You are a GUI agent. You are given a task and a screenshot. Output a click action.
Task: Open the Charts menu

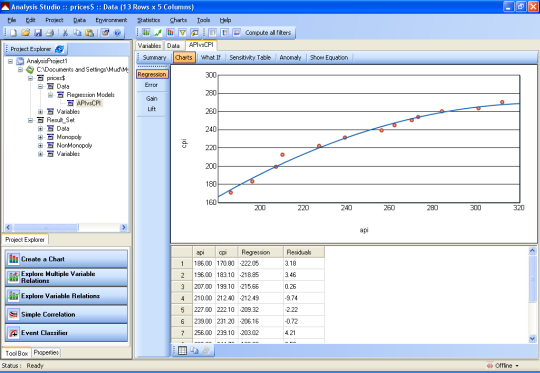pyautogui.click(x=178, y=20)
